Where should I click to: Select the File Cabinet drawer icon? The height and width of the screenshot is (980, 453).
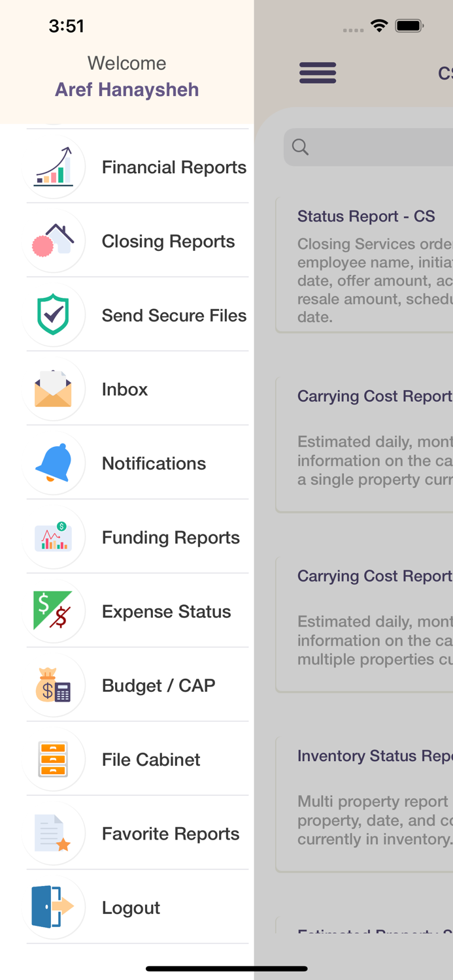[54, 759]
